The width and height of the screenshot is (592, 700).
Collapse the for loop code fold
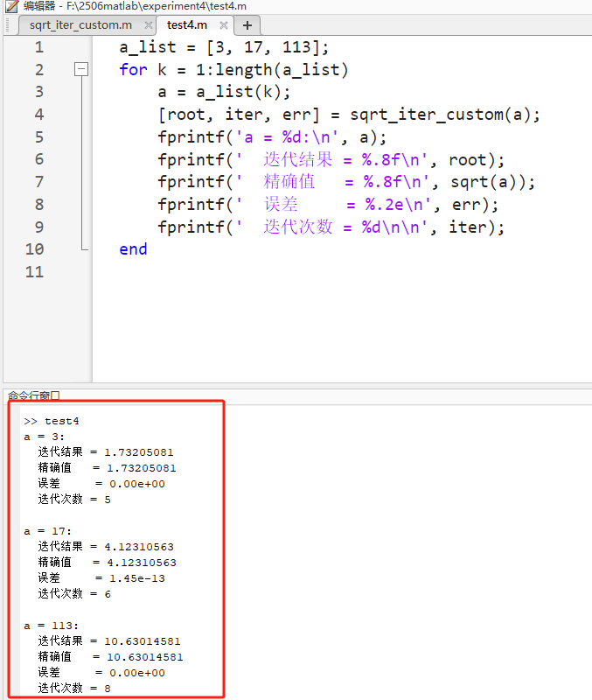81,69
